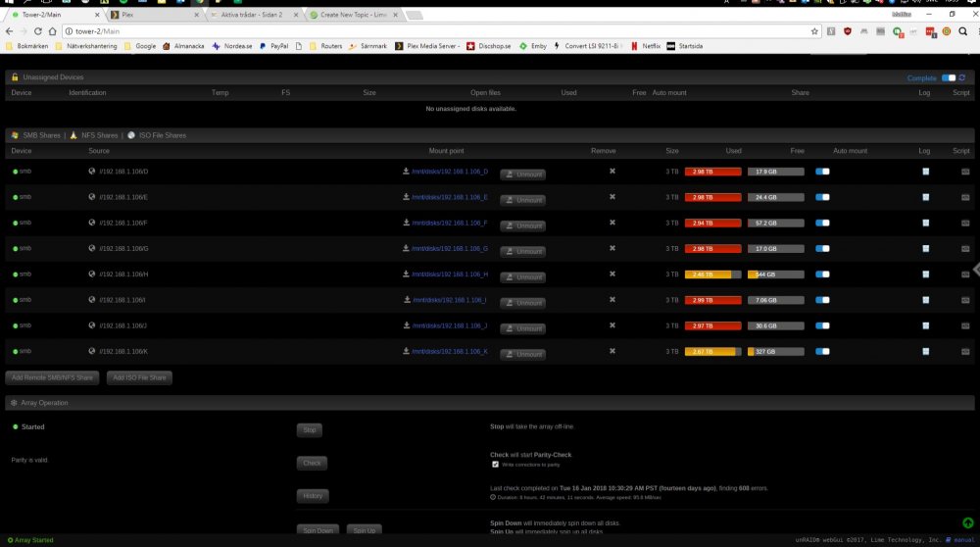The image size is (980, 547).
Task: Click Add ISO File Share button
Action: (x=139, y=377)
